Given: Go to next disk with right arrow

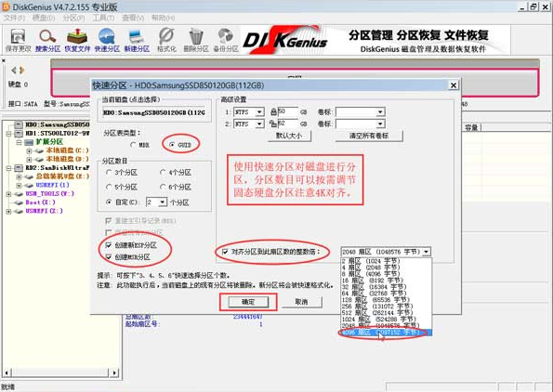Looking at the screenshot, I should (x=22, y=71).
